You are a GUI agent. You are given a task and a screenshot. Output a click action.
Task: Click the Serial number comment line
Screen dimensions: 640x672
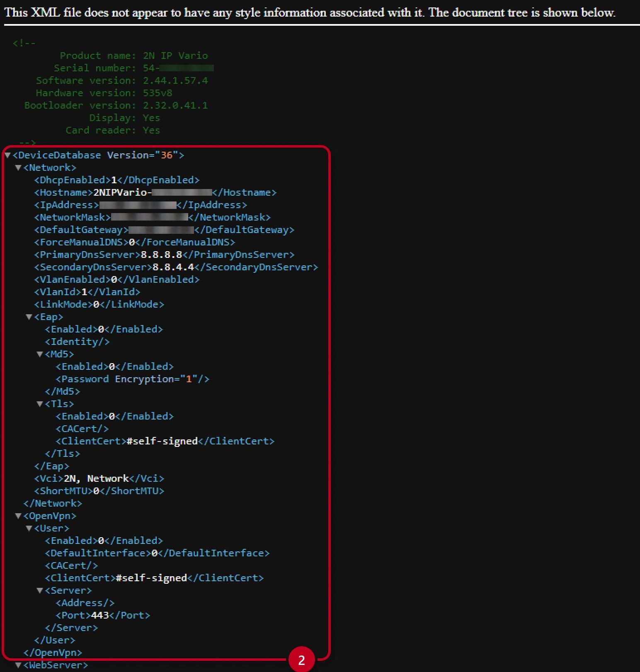[x=134, y=68]
